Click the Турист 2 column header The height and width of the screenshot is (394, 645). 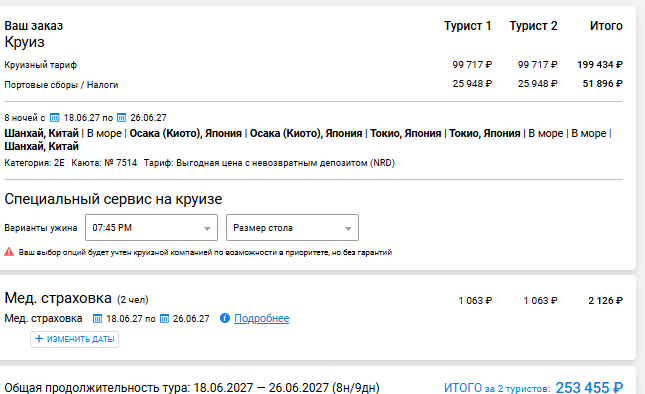tap(533, 26)
